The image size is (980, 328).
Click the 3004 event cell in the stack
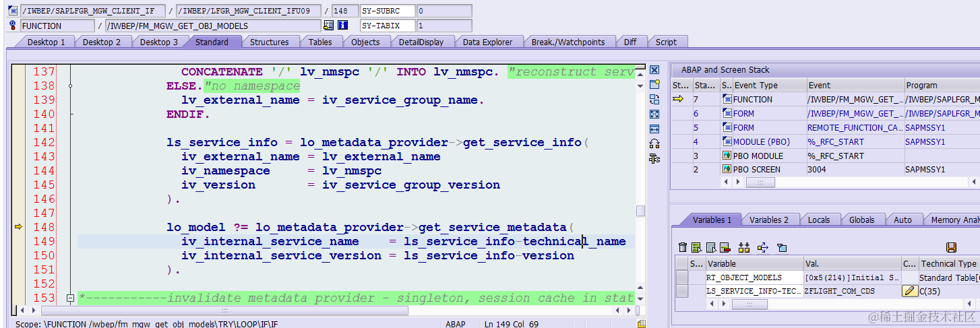point(855,170)
